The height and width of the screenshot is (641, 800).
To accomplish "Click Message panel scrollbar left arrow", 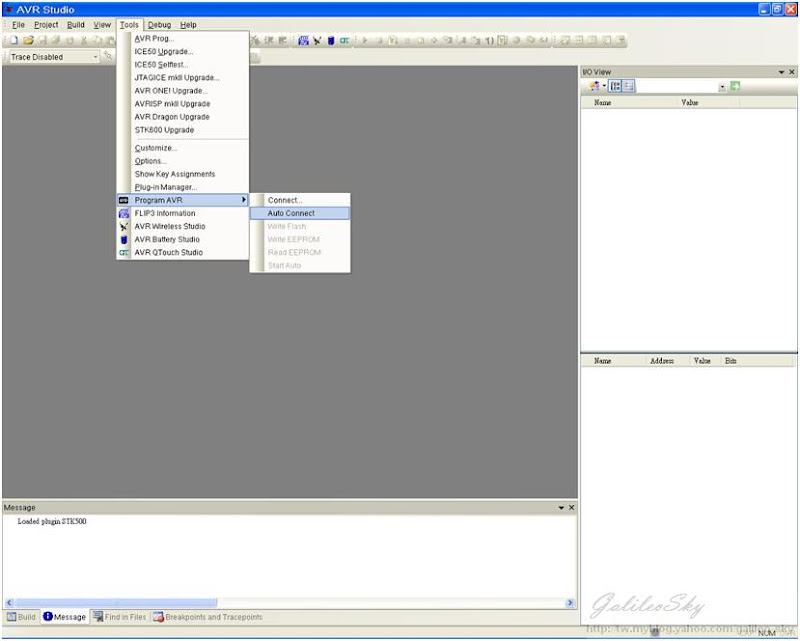I will click(x=9, y=603).
